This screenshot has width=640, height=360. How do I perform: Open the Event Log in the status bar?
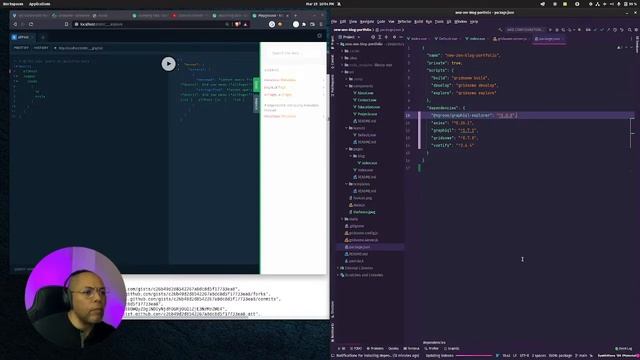click(623, 349)
